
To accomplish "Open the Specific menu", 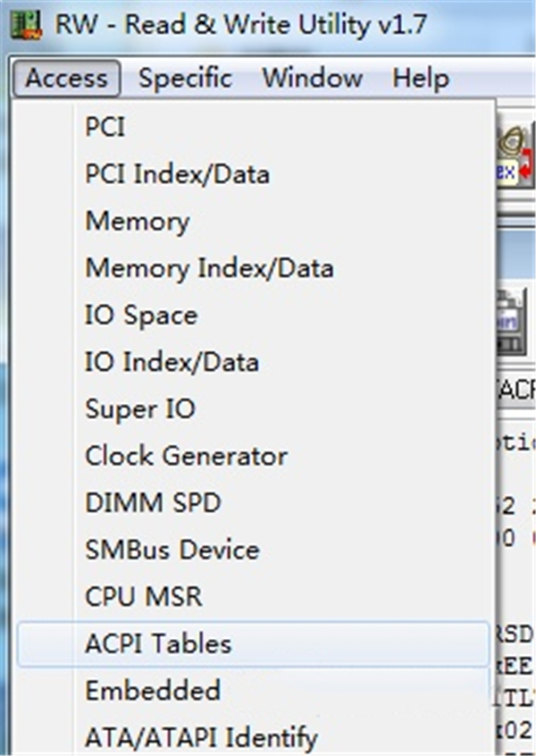I will [185, 79].
